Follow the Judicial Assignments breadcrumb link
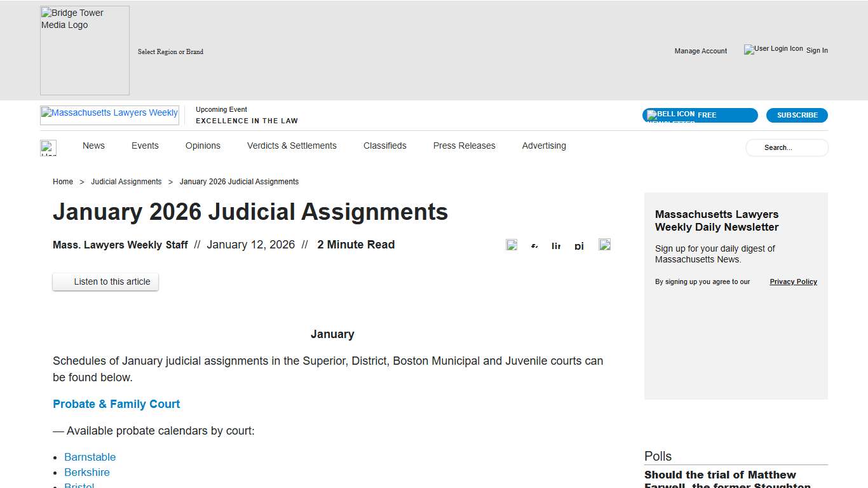Screen dimensions: 868x488 pos(126,182)
